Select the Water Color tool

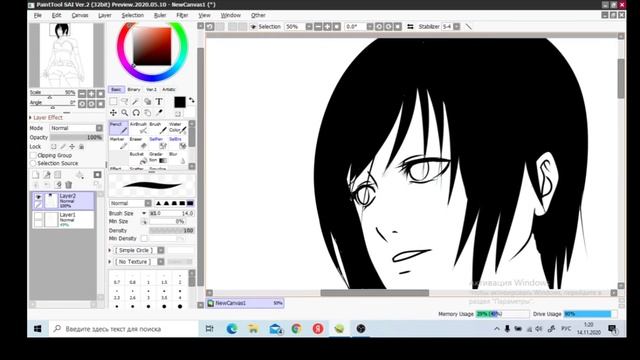point(178,128)
